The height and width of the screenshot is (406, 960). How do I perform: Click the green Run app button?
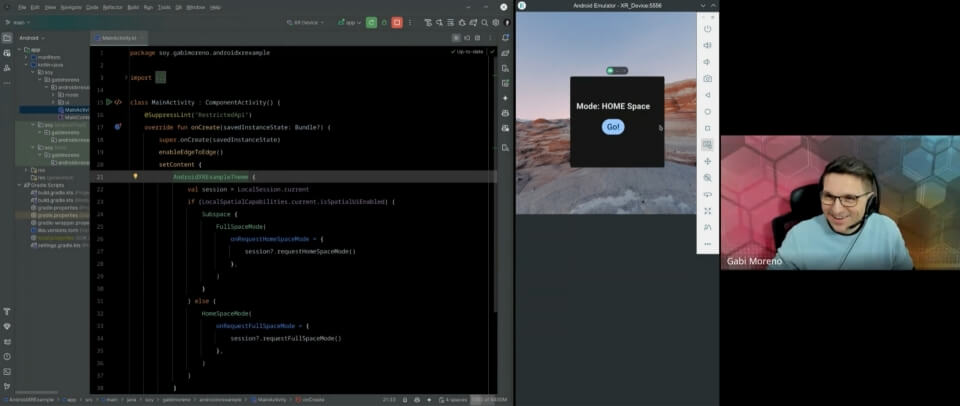[371, 23]
